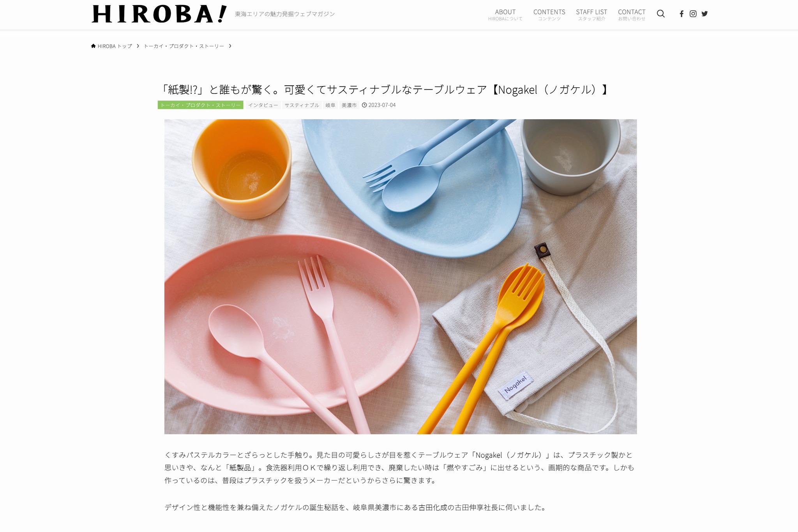Click chevron after HIROBA トップ breadcrumb

click(138, 46)
